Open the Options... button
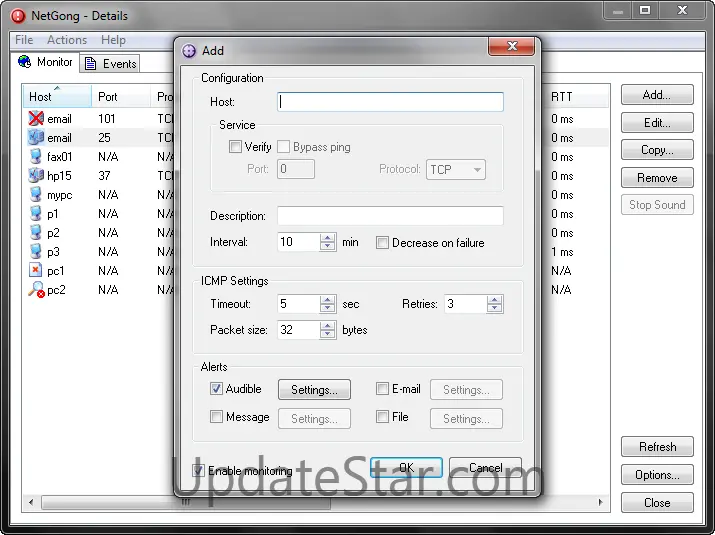The height and width of the screenshot is (535, 715). point(657,475)
